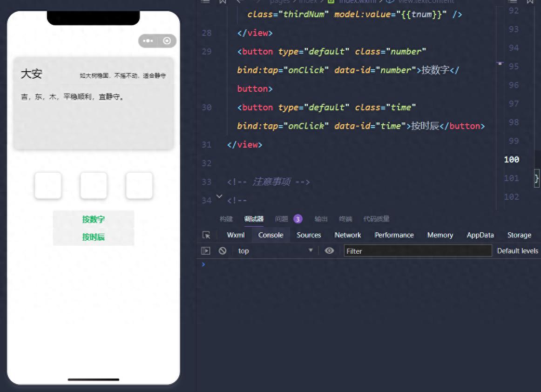Select the 输出 panel tab
Screen dimensions: 541x392
coord(321,219)
